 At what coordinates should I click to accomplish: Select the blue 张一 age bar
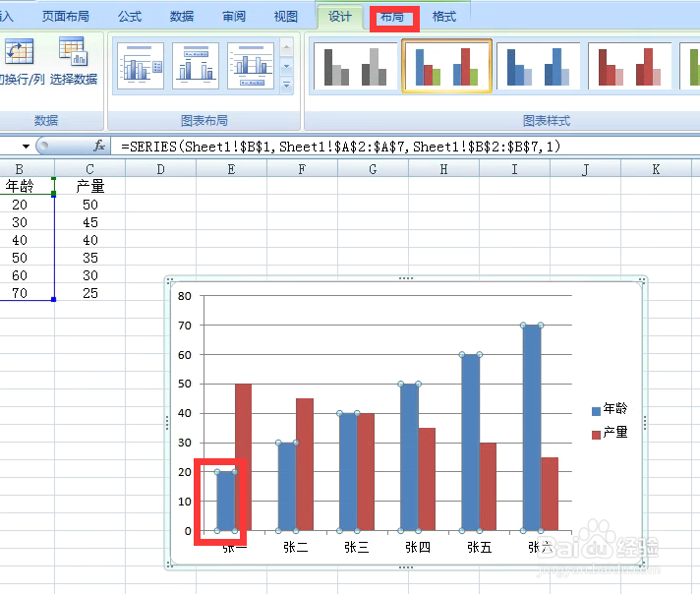226,502
